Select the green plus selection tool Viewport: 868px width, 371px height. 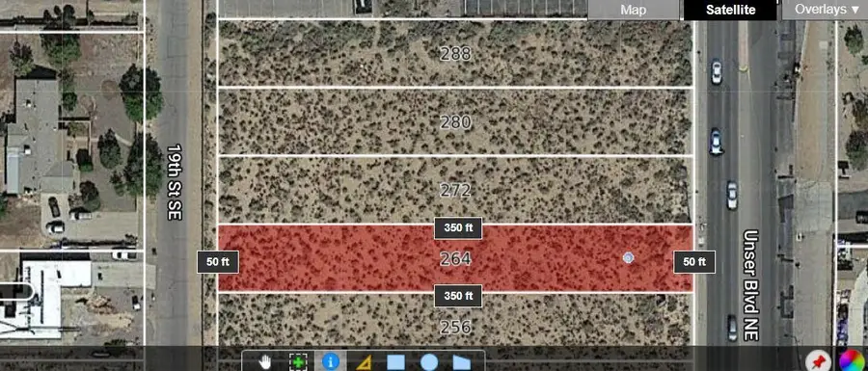click(x=298, y=362)
